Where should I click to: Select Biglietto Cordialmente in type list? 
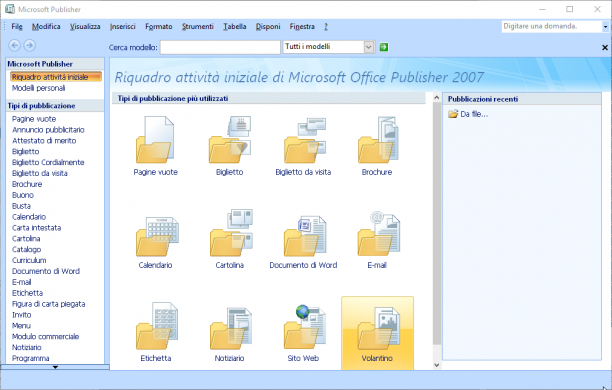click(48, 162)
